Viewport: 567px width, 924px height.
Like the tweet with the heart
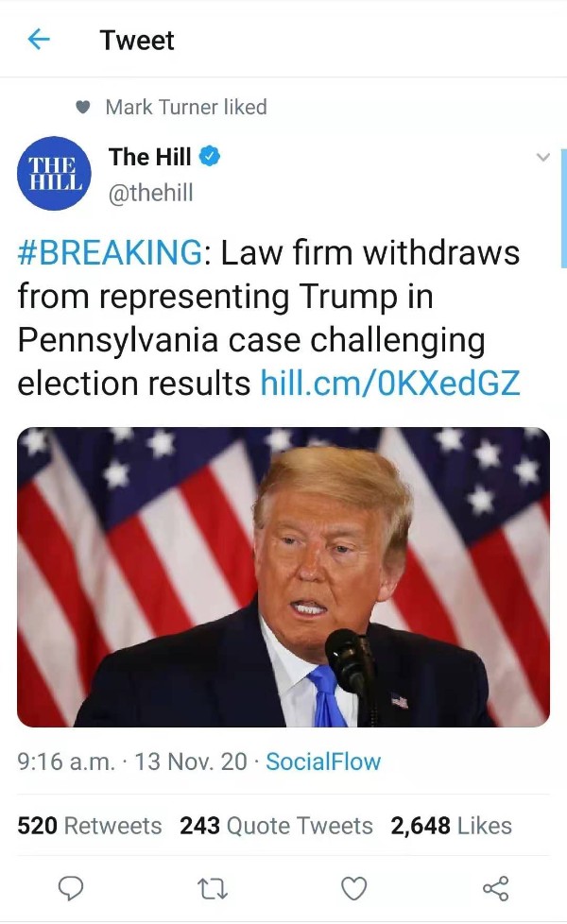point(354,888)
